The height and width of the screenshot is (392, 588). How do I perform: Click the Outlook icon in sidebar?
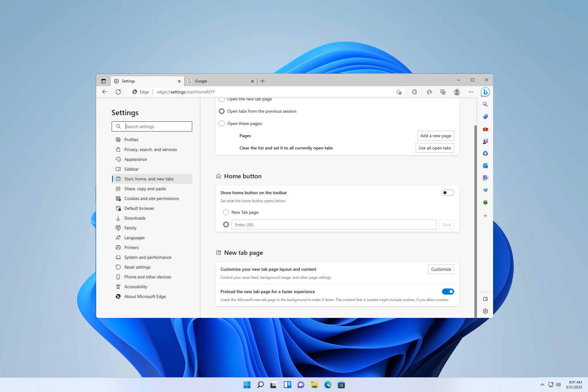[x=485, y=165]
